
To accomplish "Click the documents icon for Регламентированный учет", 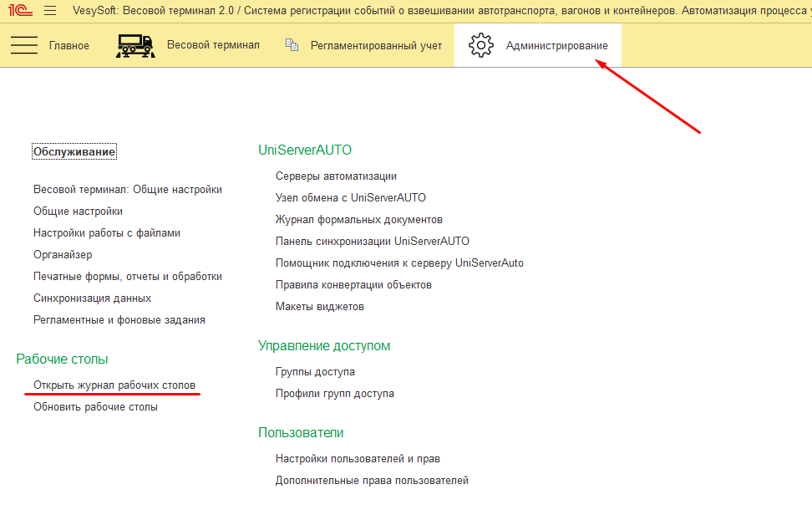I will pyautogui.click(x=292, y=45).
